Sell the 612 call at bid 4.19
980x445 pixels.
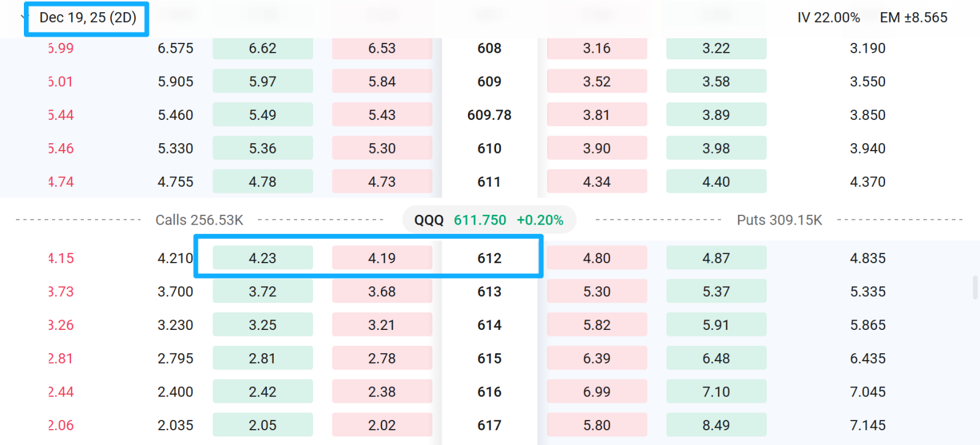pyautogui.click(x=382, y=258)
